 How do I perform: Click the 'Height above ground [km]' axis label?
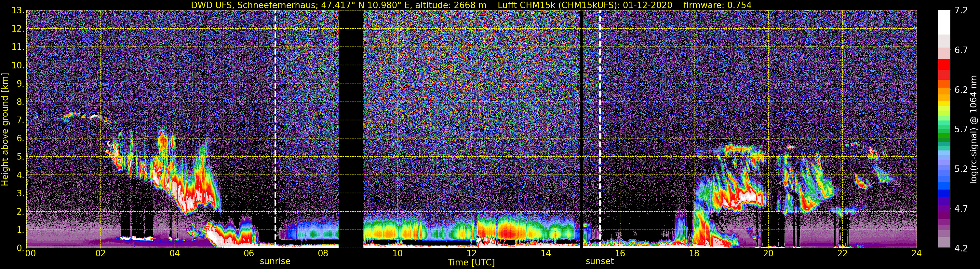[x=5, y=130]
